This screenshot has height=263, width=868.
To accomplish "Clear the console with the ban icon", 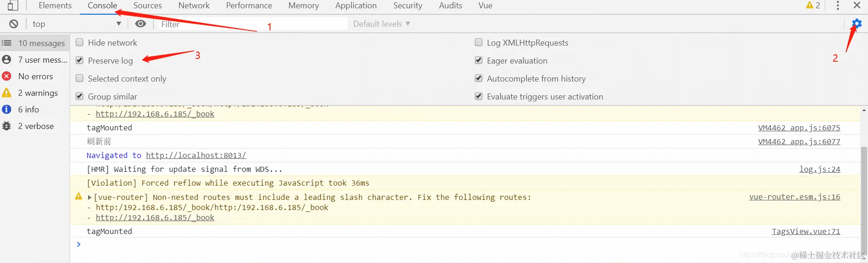I will click(x=14, y=24).
